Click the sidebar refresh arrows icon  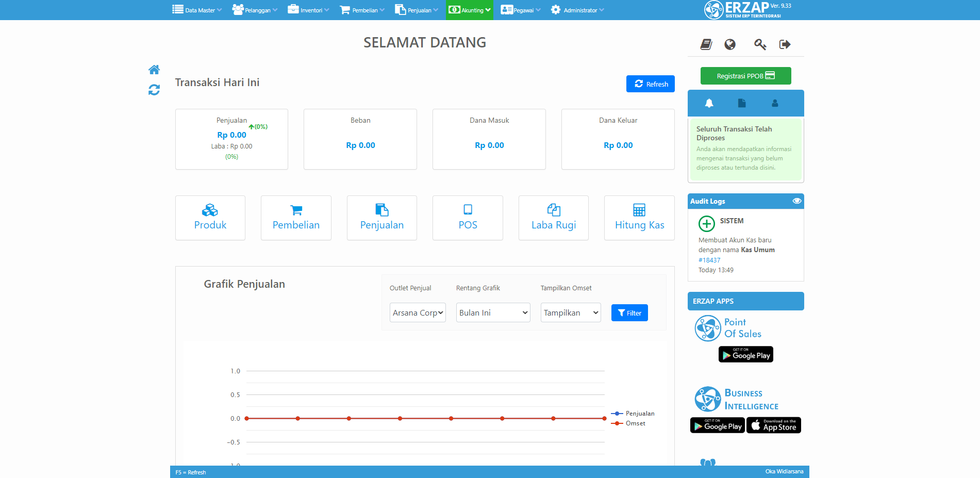coord(154,90)
